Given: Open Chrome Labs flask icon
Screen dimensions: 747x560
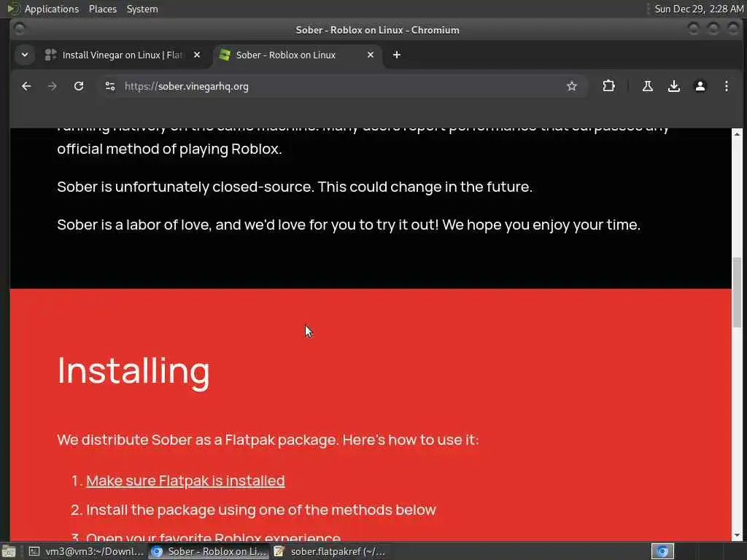Looking at the screenshot, I should pos(648,86).
